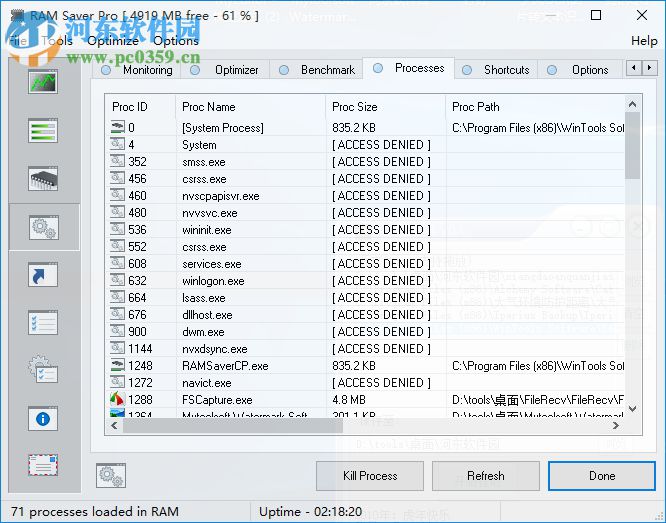Click the Uptime status bar entry
666x523 pixels.
(x=310, y=512)
